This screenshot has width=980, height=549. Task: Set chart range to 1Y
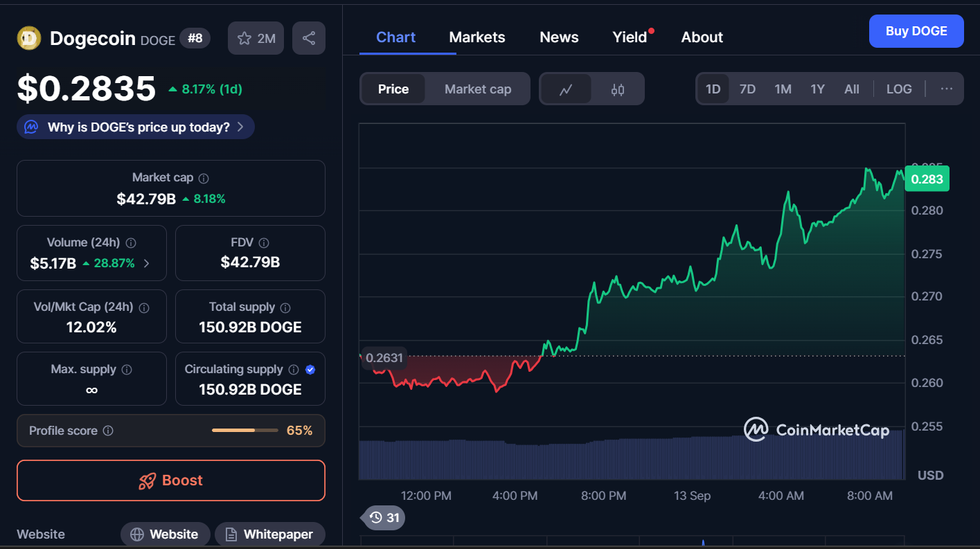point(818,89)
